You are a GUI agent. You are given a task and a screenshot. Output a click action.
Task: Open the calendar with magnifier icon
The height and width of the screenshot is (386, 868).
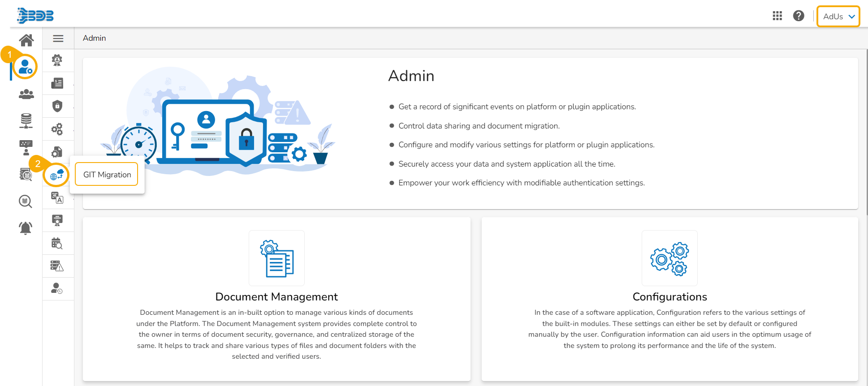(x=57, y=243)
